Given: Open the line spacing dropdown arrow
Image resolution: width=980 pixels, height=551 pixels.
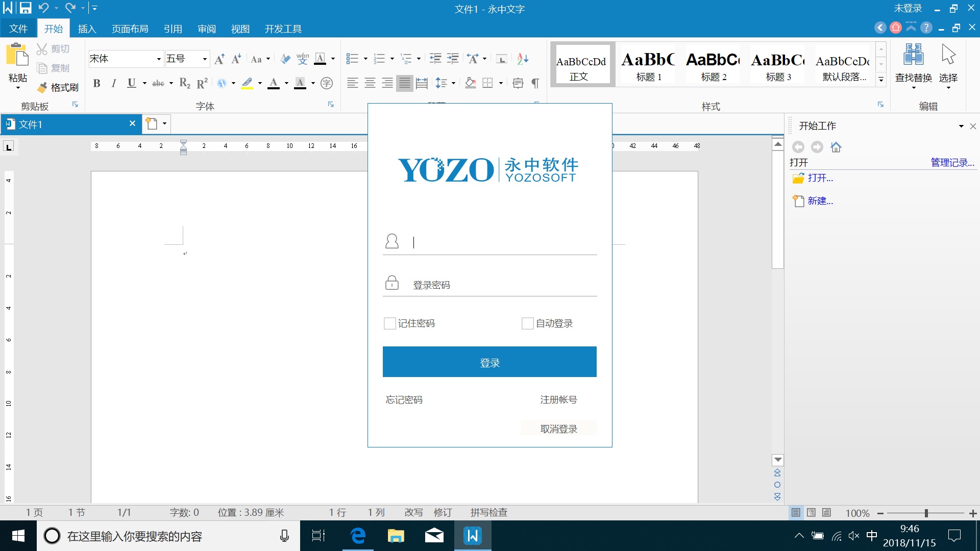Looking at the screenshot, I should point(453,83).
